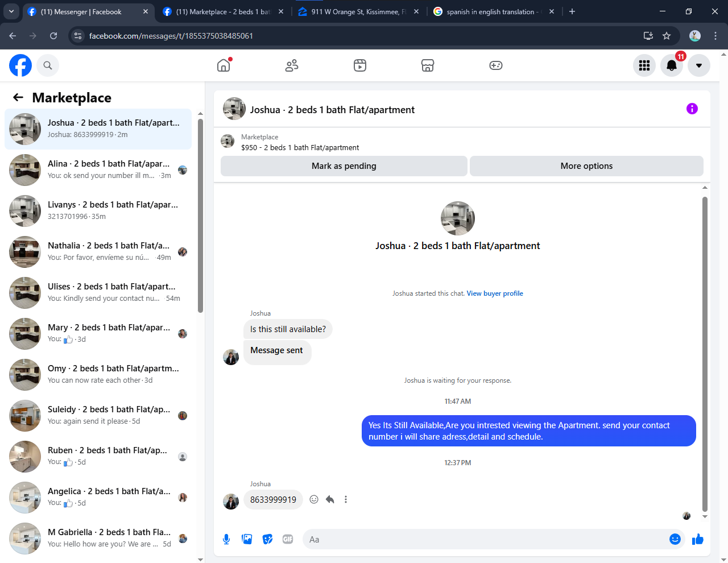This screenshot has width=728, height=563.
Task: Click the Mark as pending button
Action: pos(344,166)
